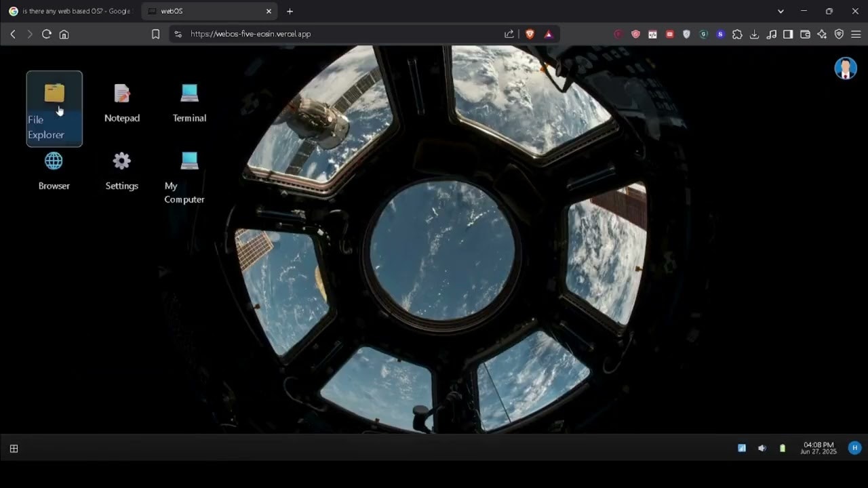Open Brave Rewards triangle icon
868x488 pixels.
tap(549, 34)
